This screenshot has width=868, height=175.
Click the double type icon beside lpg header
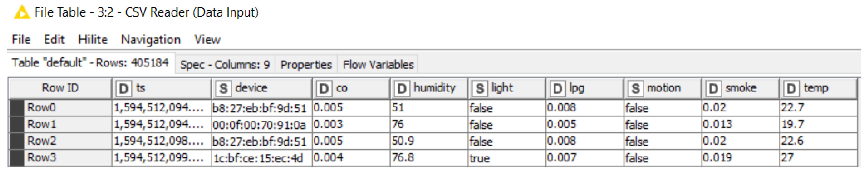click(x=557, y=89)
